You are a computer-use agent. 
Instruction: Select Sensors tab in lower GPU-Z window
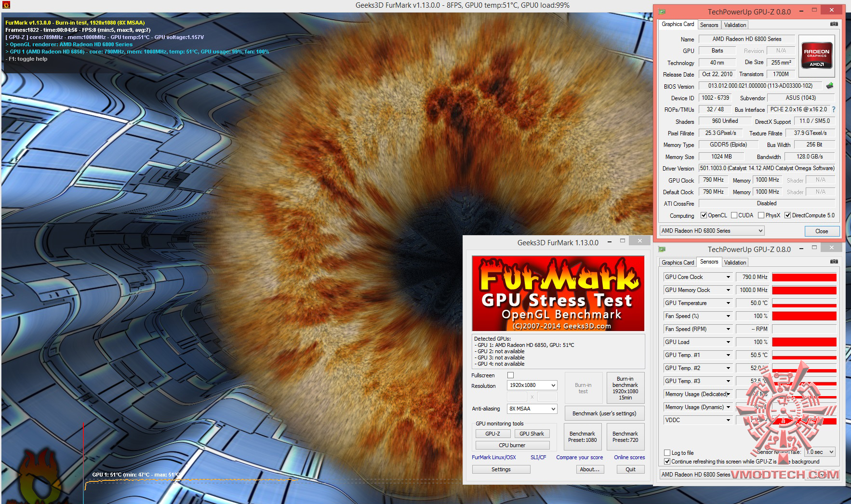[709, 262]
